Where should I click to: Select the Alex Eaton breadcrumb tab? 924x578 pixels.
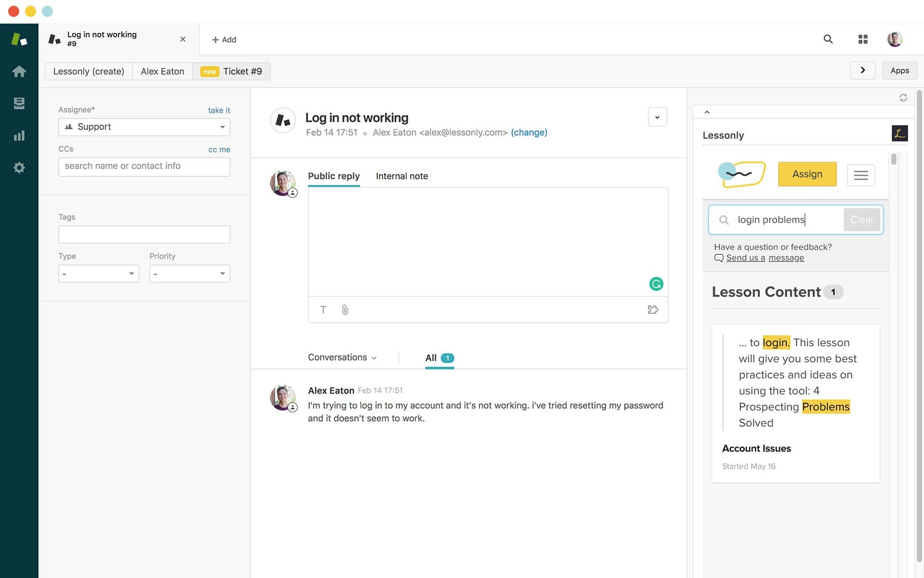(x=162, y=71)
